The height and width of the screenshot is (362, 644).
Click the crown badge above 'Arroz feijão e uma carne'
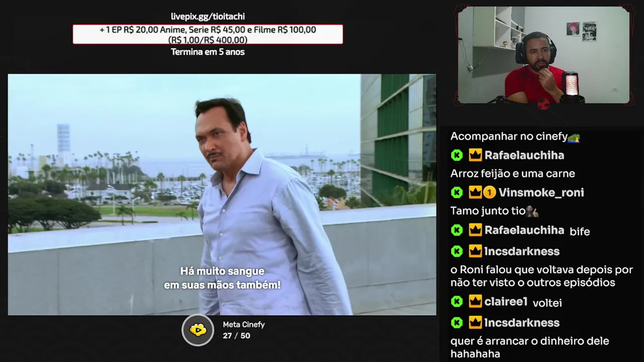pyautogui.click(x=475, y=155)
